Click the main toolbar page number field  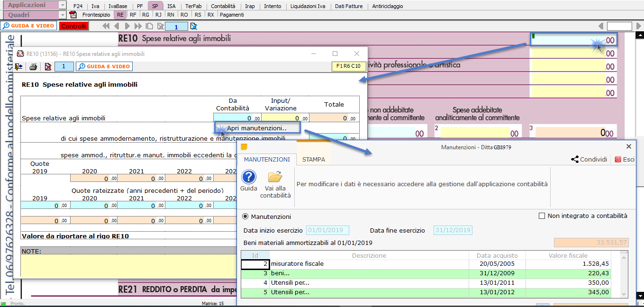click(176, 26)
